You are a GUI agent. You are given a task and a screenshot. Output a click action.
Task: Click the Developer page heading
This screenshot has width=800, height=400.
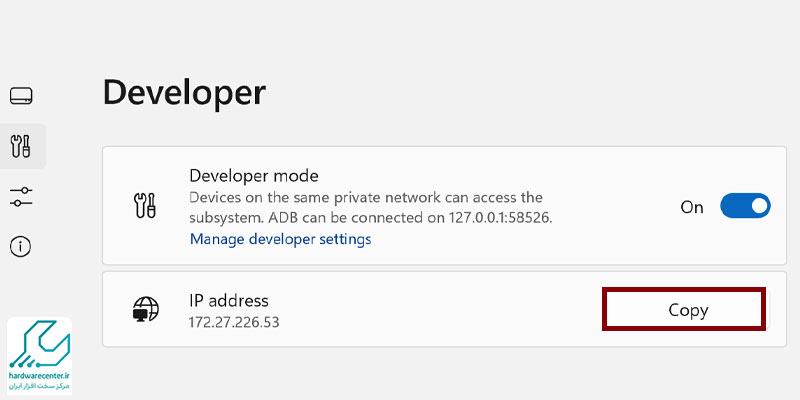click(184, 92)
